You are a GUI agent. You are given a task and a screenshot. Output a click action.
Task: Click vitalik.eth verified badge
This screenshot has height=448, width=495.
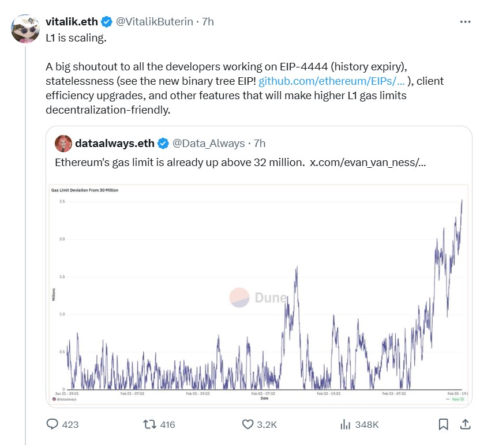pyautogui.click(x=107, y=21)
